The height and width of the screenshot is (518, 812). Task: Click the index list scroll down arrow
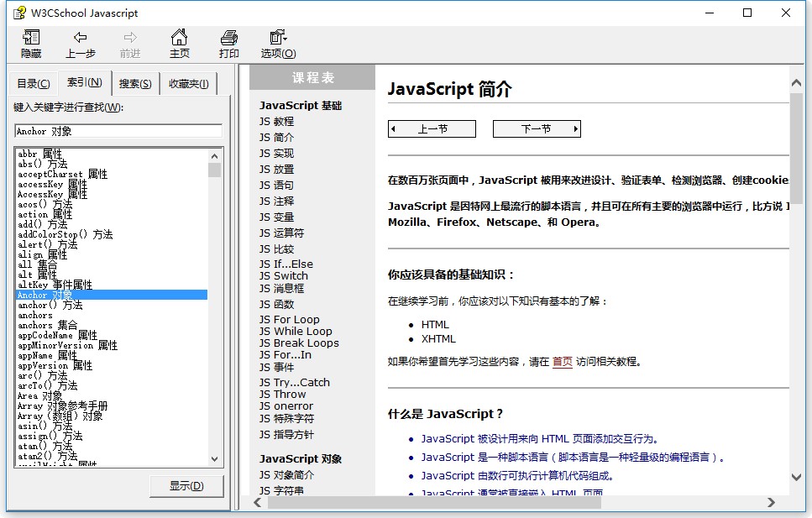pos(214,458)
